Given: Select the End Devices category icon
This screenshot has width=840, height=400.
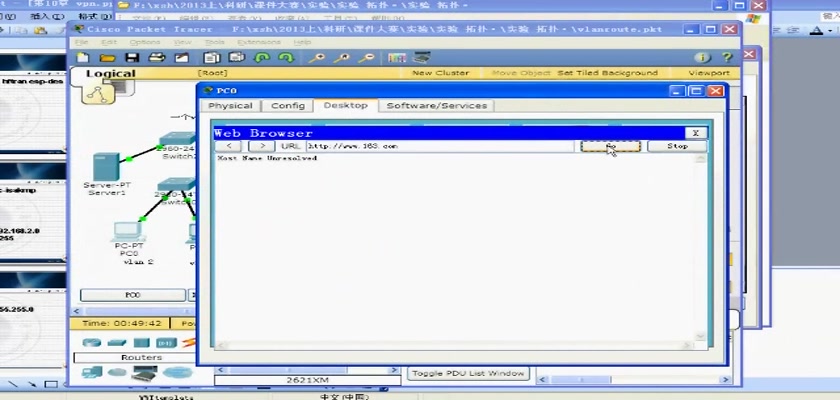Looking at the screenshot, I should pyautogui.click(x=92, y=372).
